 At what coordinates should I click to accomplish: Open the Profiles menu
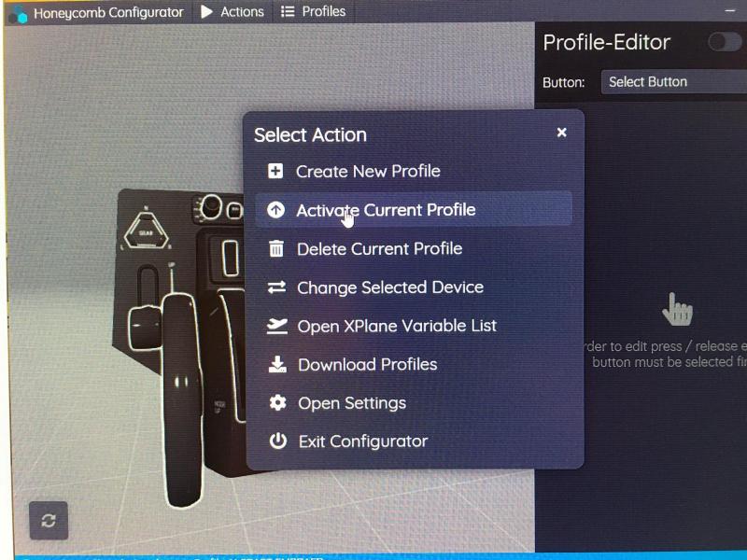313,11
